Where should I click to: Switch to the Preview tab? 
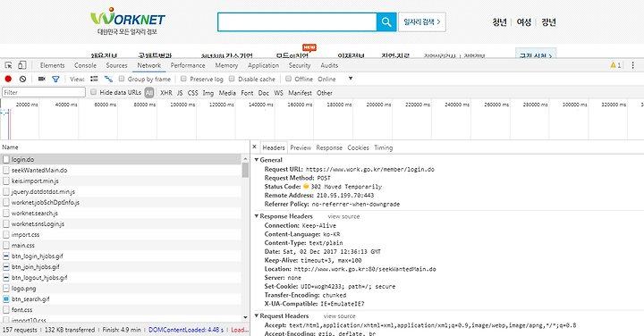point(301,147)
